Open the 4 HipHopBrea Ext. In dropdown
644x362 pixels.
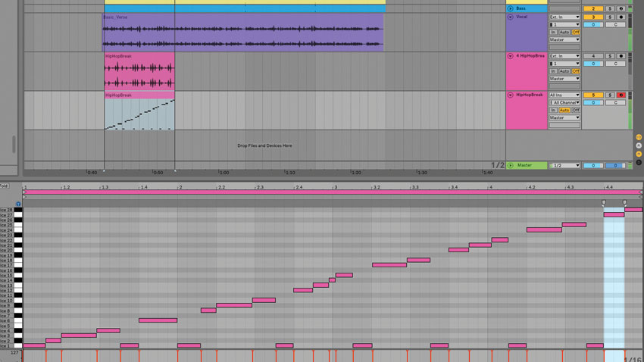pos(564,56)
